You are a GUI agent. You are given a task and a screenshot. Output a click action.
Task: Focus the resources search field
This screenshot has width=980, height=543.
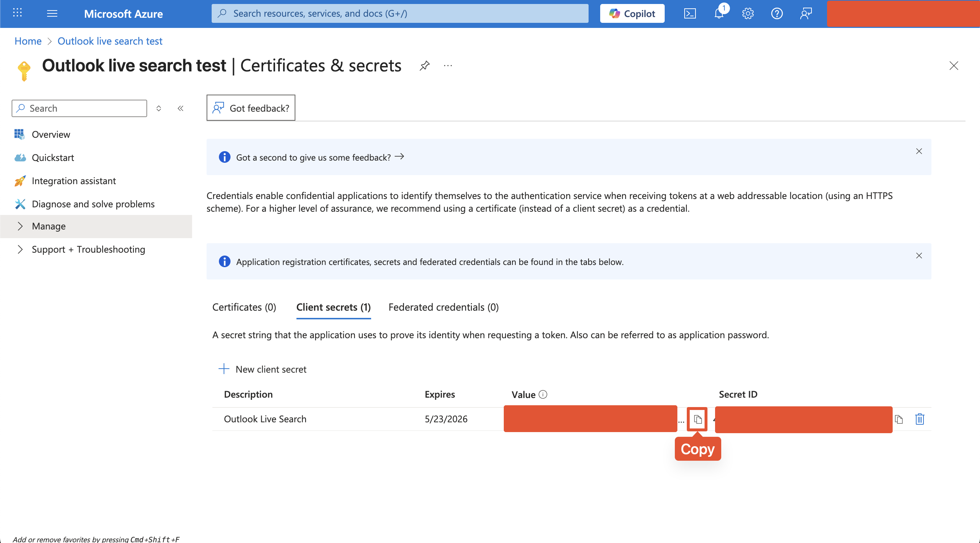[399, 14]
